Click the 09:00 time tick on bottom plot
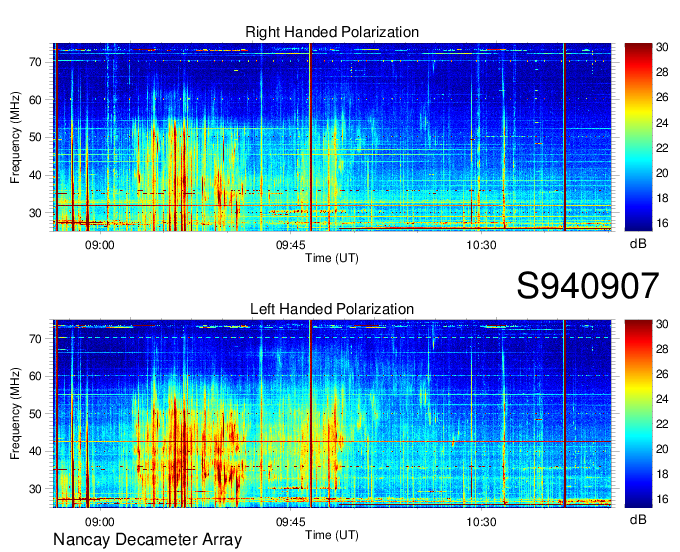This screenshot has width=680, height=552. [100, 522]
